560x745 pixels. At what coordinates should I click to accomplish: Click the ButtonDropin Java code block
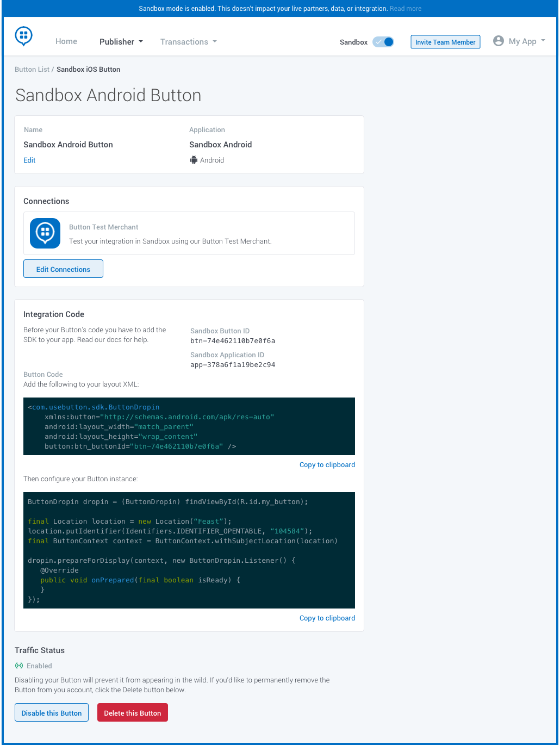(189, 550)
